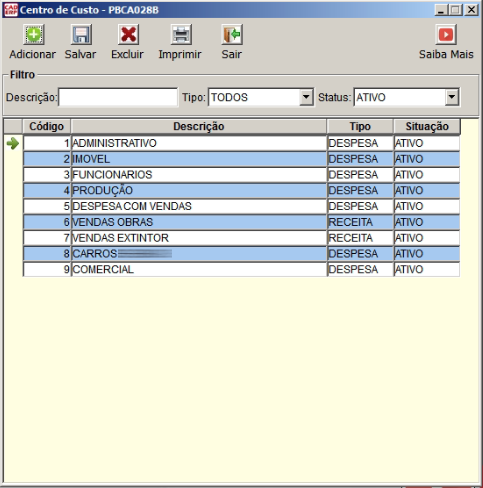Print list with the Imprimir printer icon
Screen dimensions: 483x488
pyautogui.click(x=181, y=34)
